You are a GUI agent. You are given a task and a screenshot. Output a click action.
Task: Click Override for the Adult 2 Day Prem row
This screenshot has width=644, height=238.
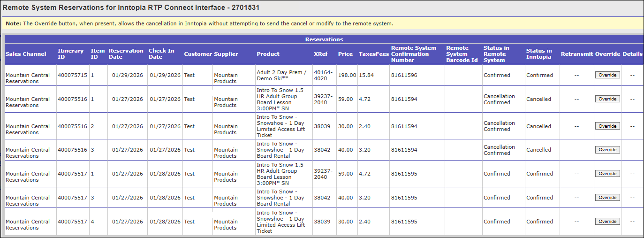(607, 75)
